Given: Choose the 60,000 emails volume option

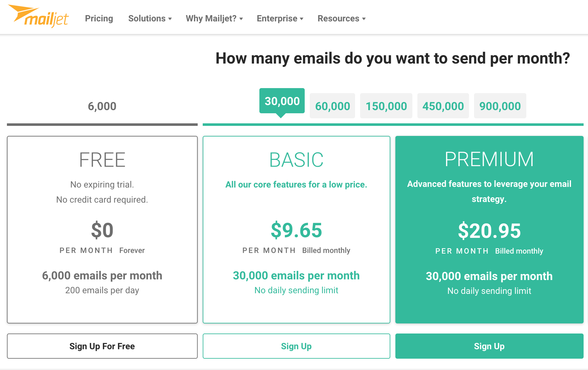Looking at the screenshot, I should 332,106.
